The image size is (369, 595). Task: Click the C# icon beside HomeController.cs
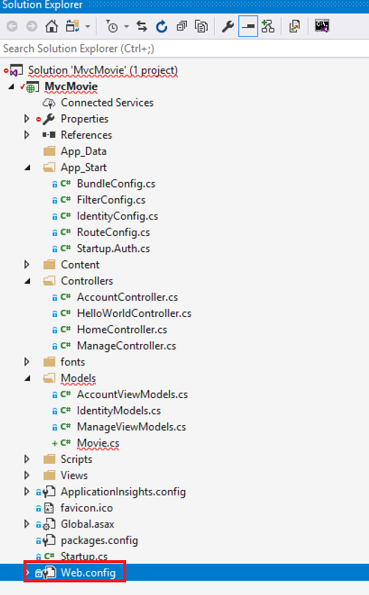[66, 329]
